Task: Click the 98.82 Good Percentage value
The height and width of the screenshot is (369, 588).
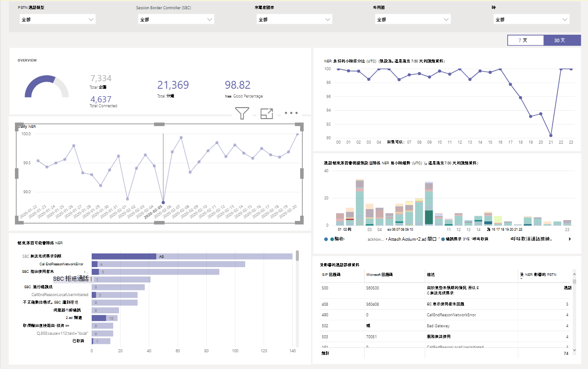Action: point(237,85)
